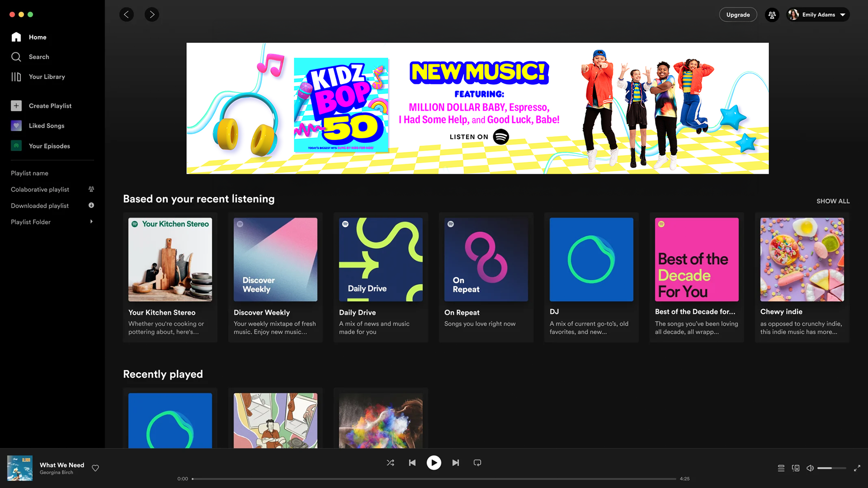
Task: Enter full screen with expand icon
Action: 857,468
